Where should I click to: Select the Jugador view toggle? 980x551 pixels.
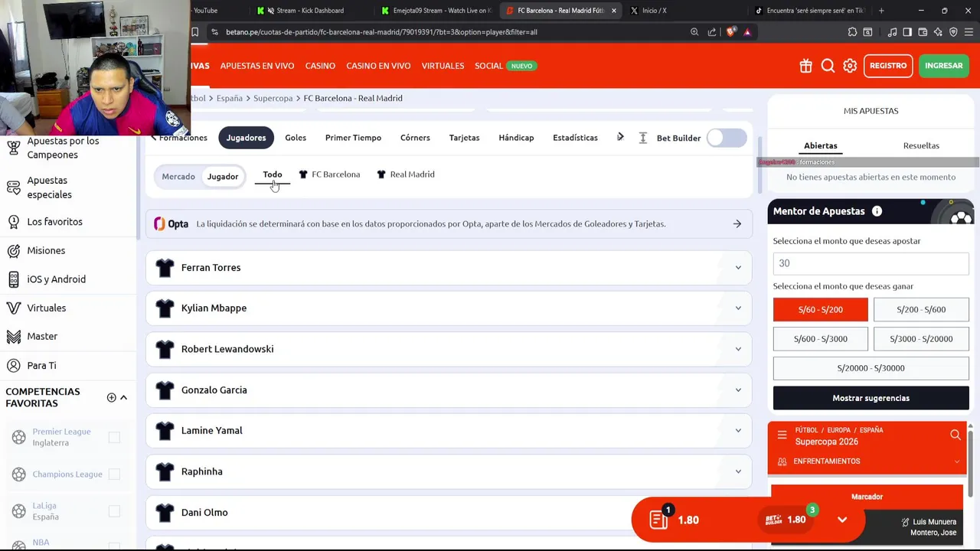pyautogui.click(x=223, y=177)
